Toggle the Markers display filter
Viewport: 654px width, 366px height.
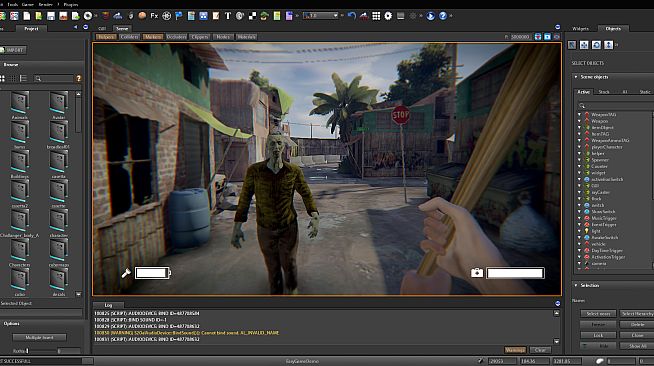pos(153,37)
